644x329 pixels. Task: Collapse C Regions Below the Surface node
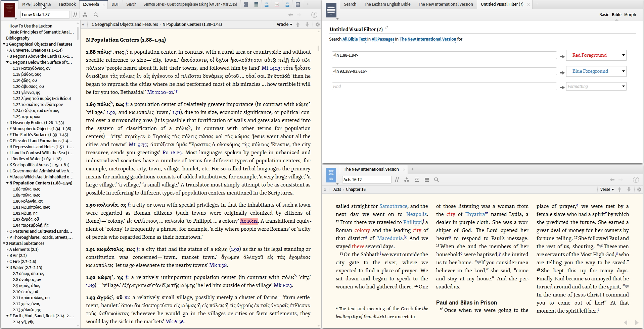pos(7,62)
